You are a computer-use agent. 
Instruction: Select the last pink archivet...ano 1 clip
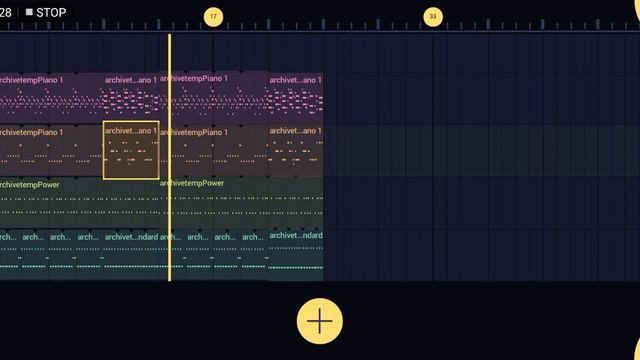click(x=296, y=98)
